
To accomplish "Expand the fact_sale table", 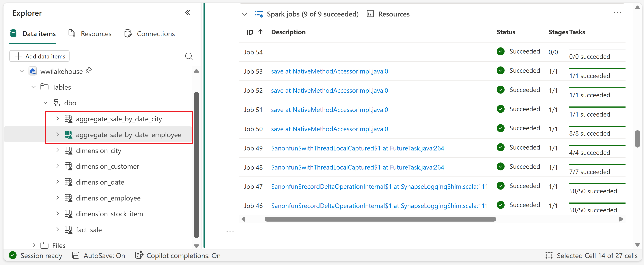I will (57, 229).
